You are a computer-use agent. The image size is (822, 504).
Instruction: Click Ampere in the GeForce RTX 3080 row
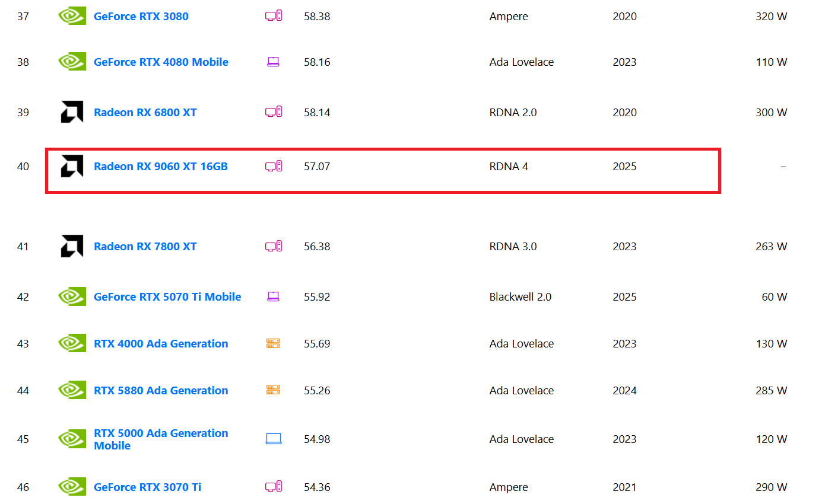(509, 17)
